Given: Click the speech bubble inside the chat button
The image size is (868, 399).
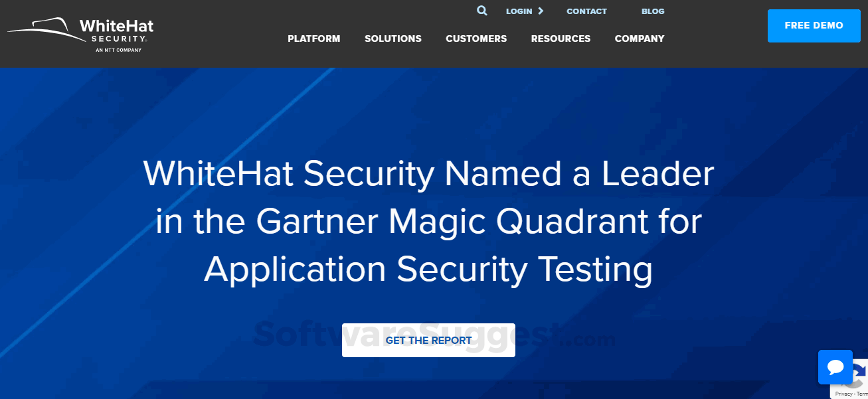Looking at the screenshot, I should 835,367.
